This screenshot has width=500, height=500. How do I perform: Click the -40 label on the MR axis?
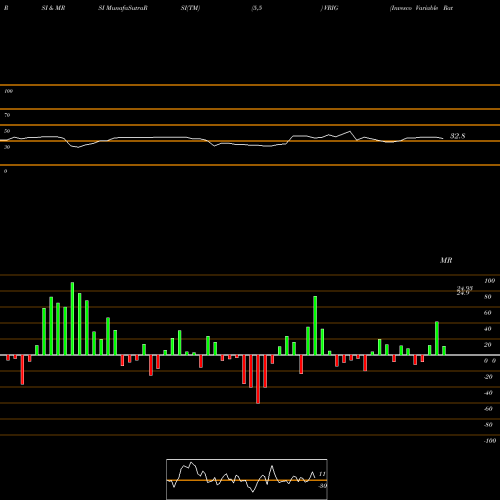coord(488,393)
